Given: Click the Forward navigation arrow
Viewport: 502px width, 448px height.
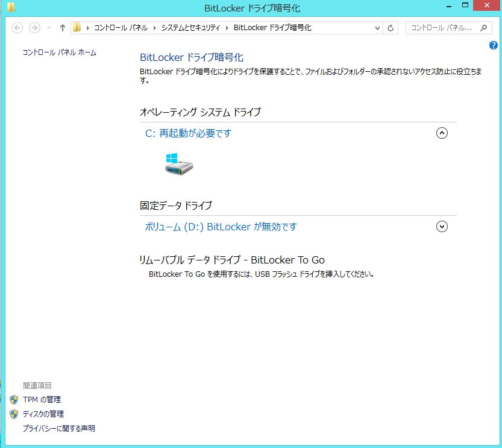Looking at the screenshot, I should [x=34, y=28].
